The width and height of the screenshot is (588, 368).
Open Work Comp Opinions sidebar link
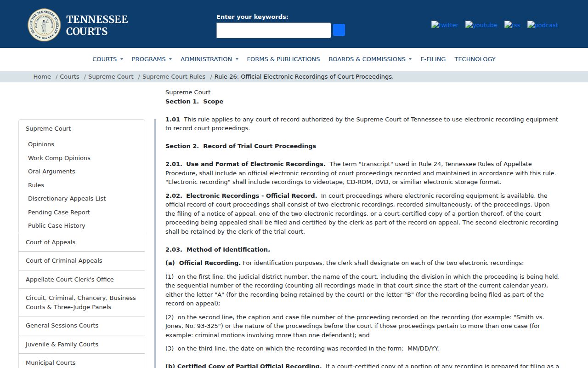click(59, 158)
